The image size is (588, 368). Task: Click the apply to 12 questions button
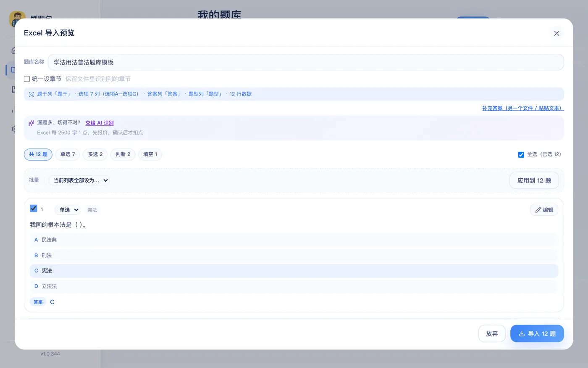pos(534,180)
